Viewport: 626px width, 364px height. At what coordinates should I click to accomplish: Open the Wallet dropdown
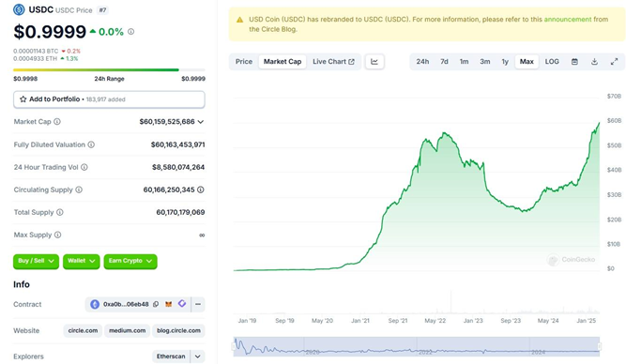click(x=81, y=261)
